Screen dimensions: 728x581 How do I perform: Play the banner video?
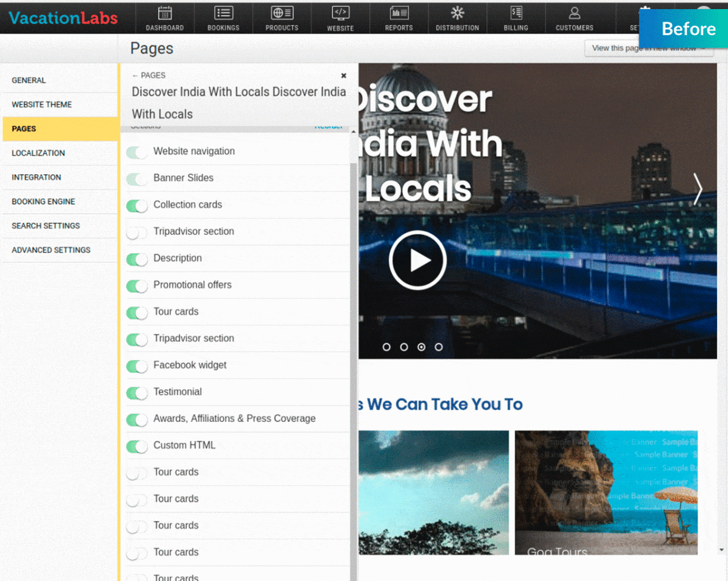tap(418, 260)
